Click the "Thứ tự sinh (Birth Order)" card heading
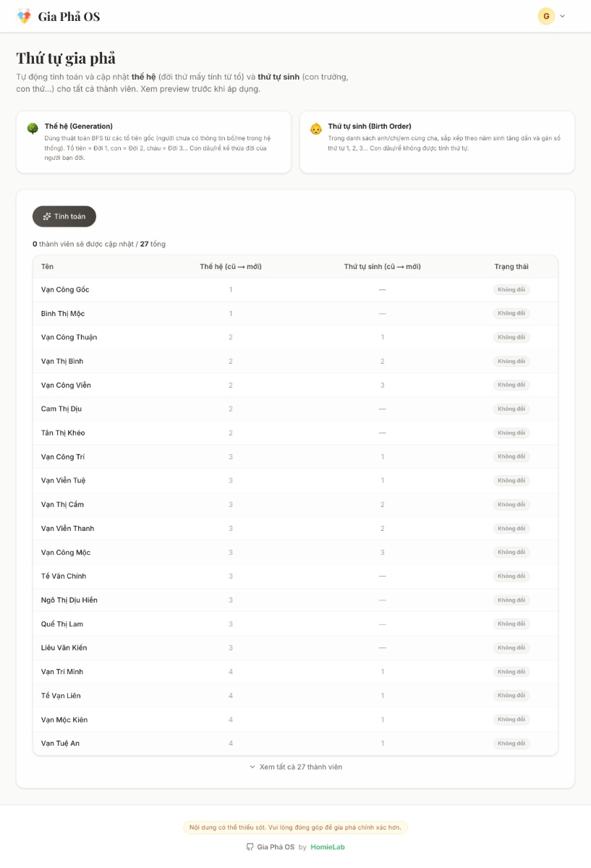 (x=370, y=126)
